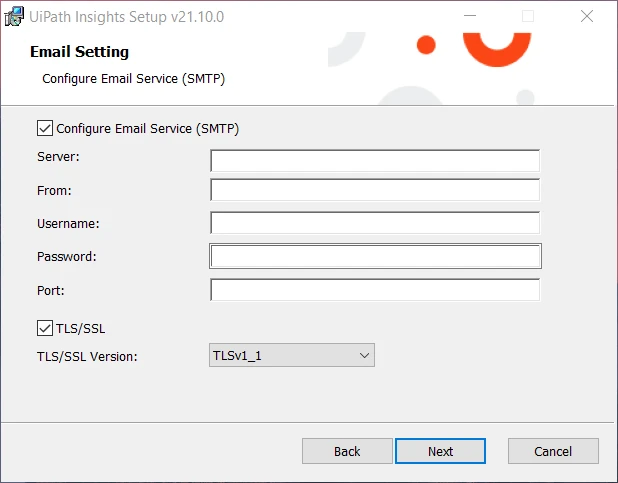Focus the Port input box

click(x=375, y=290)
